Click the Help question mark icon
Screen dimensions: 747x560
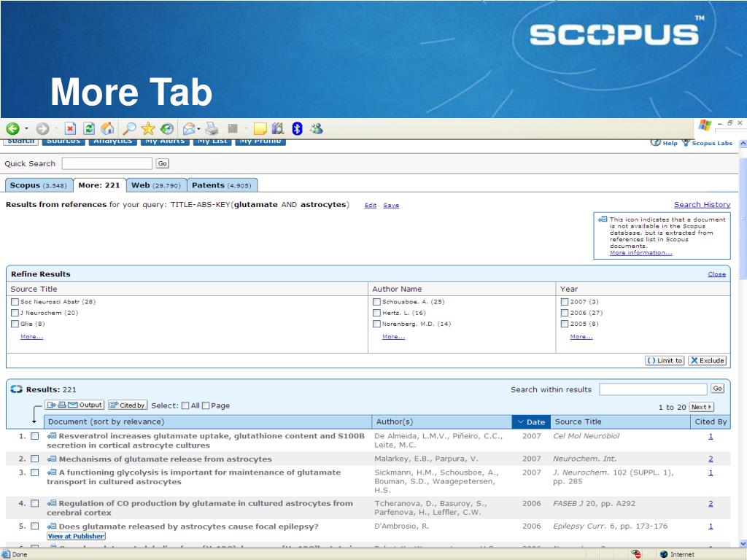[656, 142]
